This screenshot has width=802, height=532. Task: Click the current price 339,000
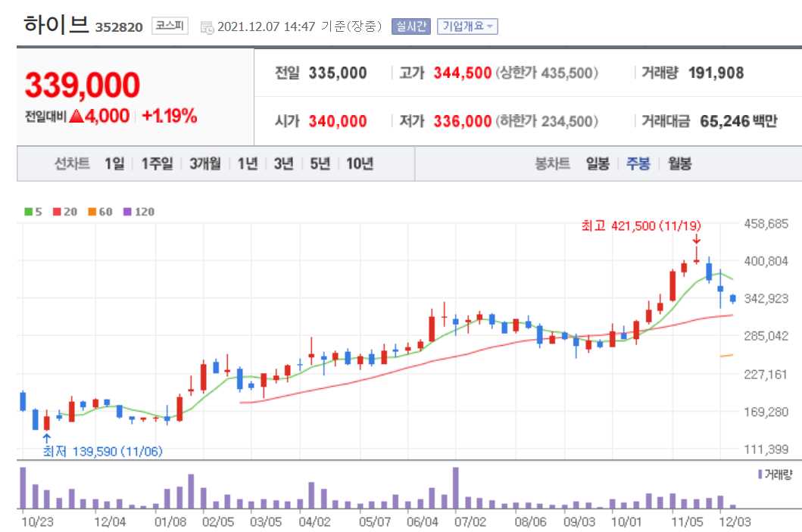pos(82,85)
